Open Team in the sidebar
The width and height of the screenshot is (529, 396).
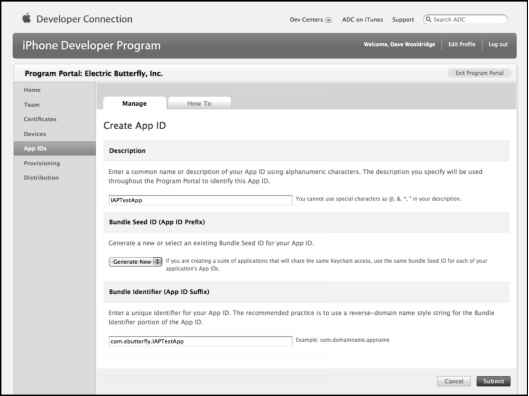coord(32,105)
